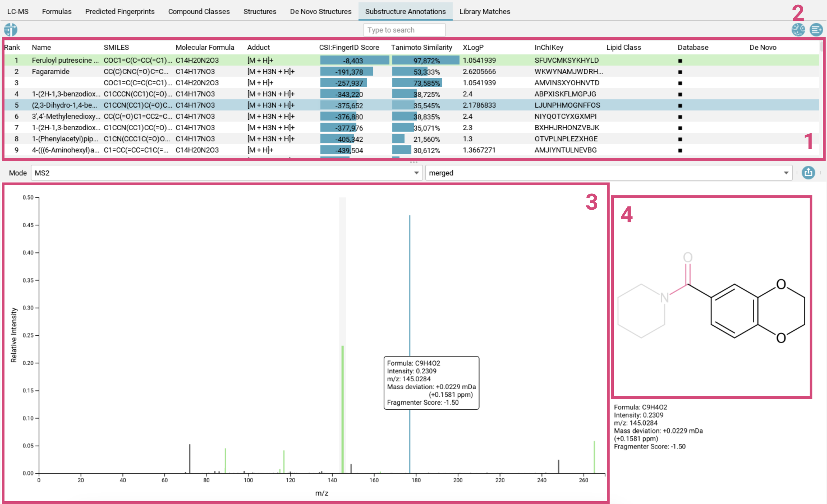Click the Lipid Class column header
Image resolution: width=827 pixels, height=504 pixels.
[x=624, y=47]
